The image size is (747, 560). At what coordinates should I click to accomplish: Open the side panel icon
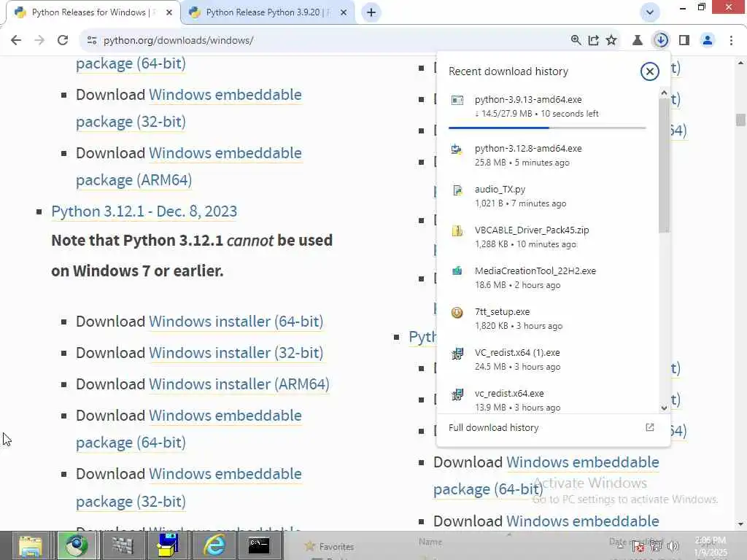(684, 41)
